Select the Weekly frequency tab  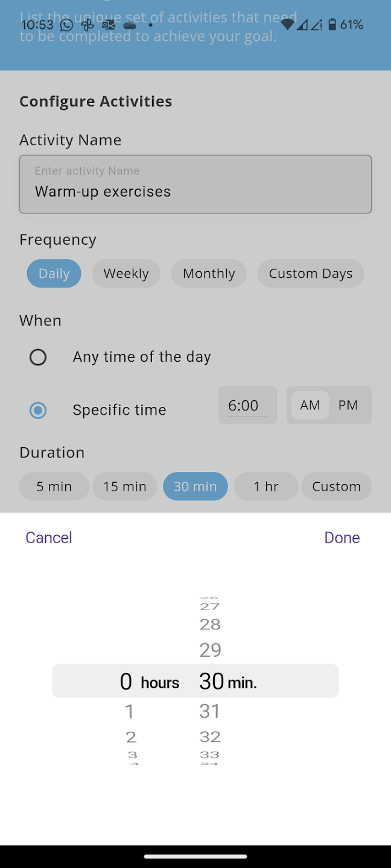click(x=126, y=274)
